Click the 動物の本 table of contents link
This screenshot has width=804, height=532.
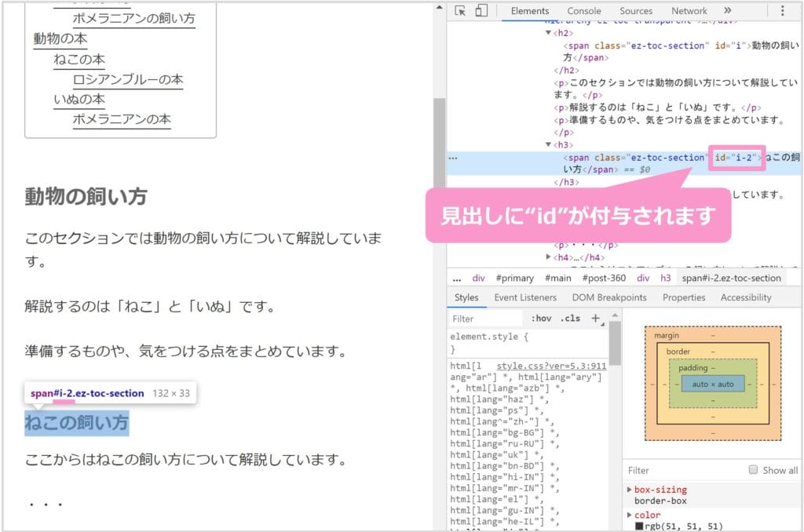[60, 39]
